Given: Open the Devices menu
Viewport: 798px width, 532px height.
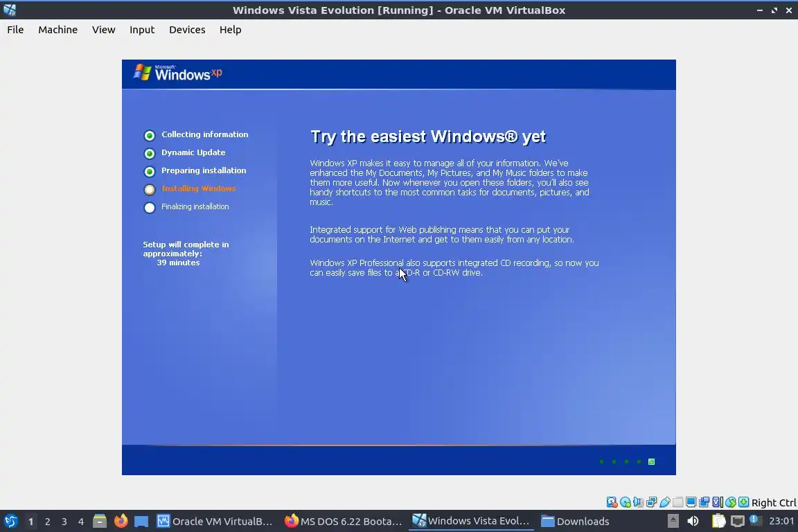Looking at the screenshot, I should pyautogui.click(x=187, y=30).
